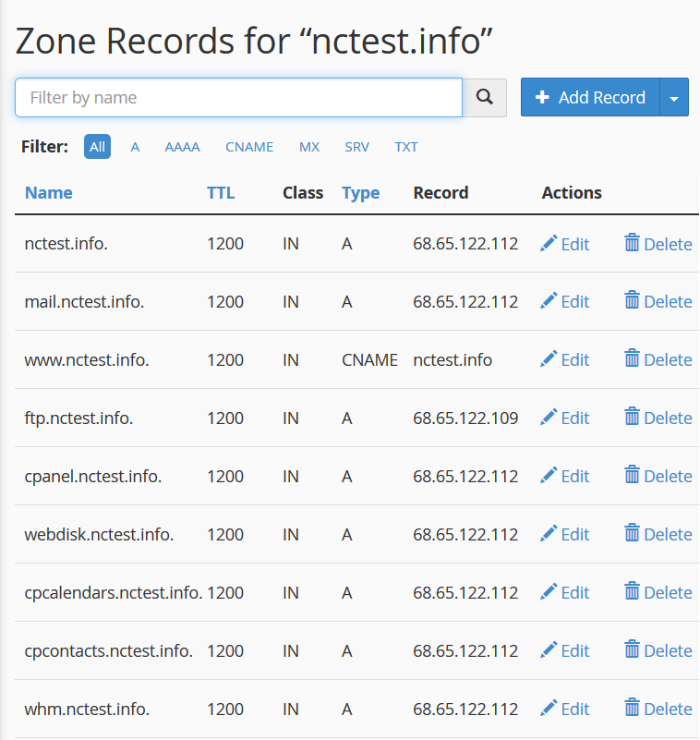The image size is (700, 740).
Task: Delete the cpcontacts.nctest.info. record
Action: tap(658, 650)
